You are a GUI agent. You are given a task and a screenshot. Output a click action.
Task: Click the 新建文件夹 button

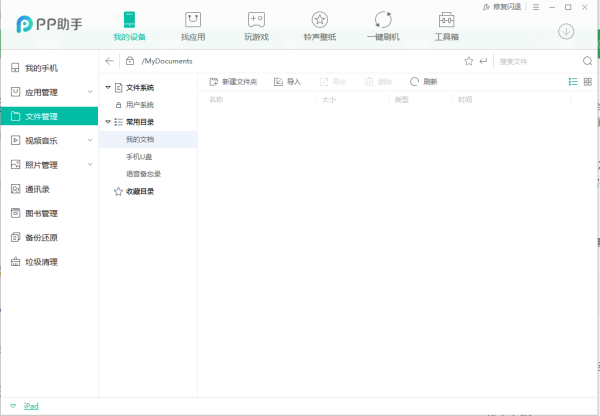pos(233,82)
